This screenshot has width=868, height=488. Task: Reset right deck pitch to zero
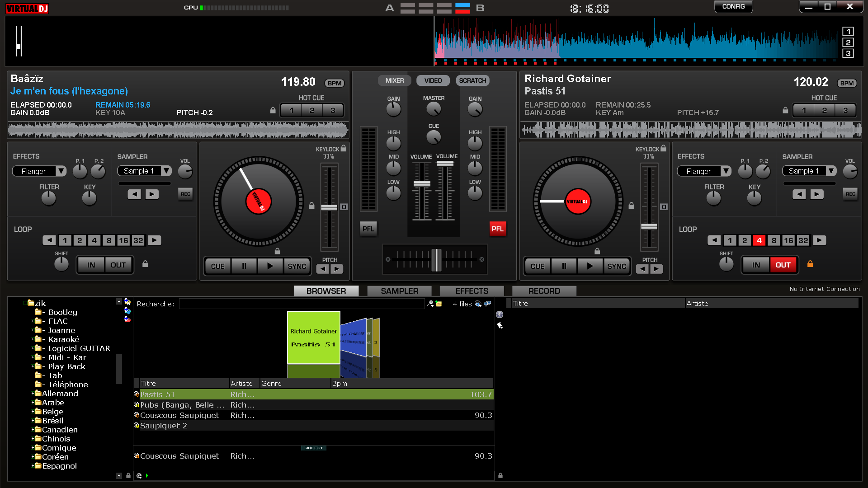pyautogui.click(x=664, y=207)
